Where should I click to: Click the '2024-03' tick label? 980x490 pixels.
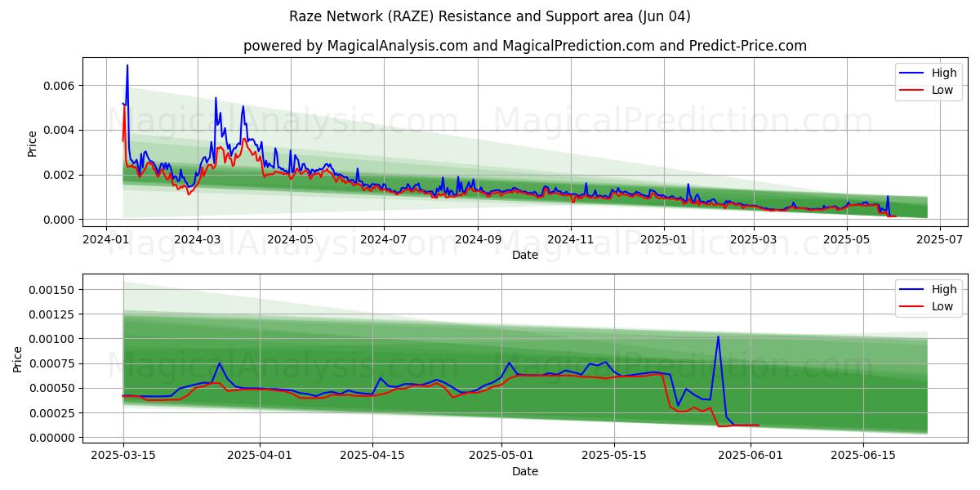pos(198,240)
